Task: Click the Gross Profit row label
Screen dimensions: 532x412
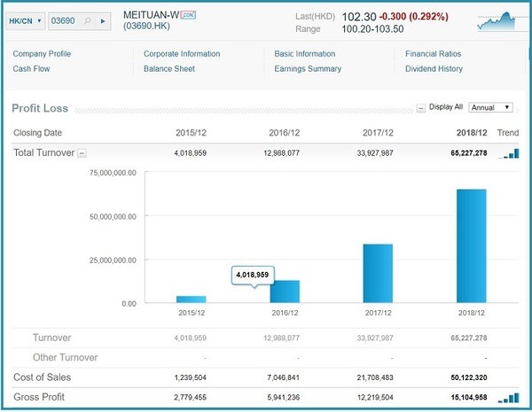Action: click(x=39, y=397)
